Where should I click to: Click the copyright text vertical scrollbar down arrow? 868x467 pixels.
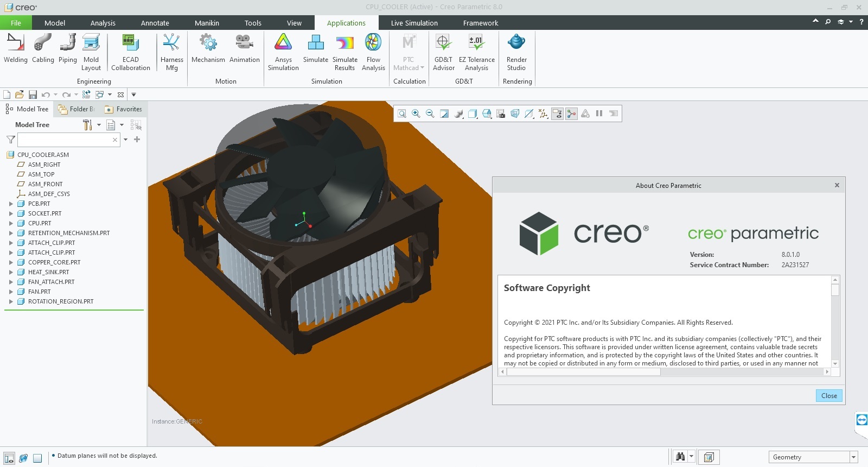(x=835, y=364)
